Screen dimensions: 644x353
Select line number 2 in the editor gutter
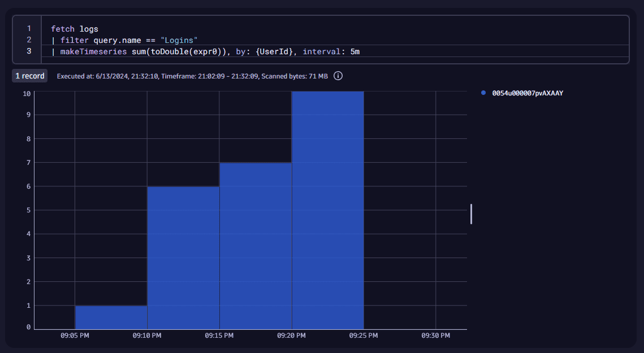[29, 40]
